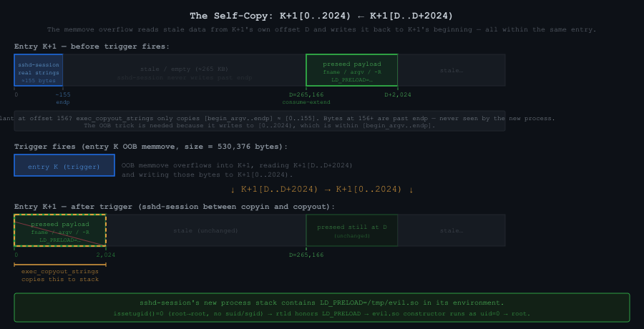Select the "preseed still at D (unchanged)" box
This screenshot has width=644, height=329.
click(x=352, y=230)
